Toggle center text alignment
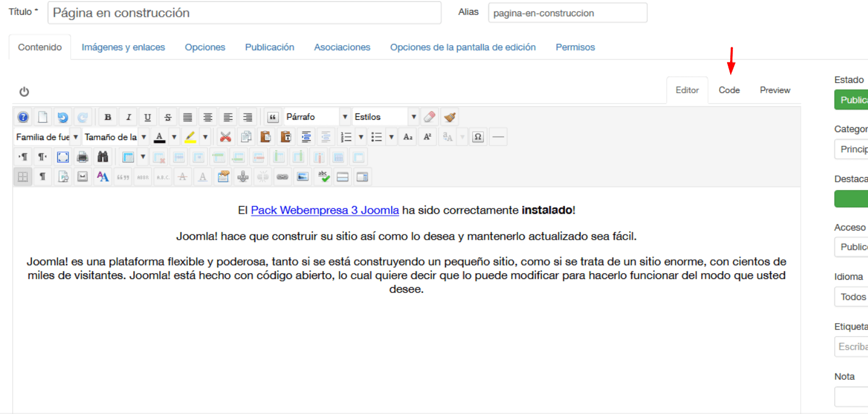This screenshot has width=868, height=414. (208, 117)
